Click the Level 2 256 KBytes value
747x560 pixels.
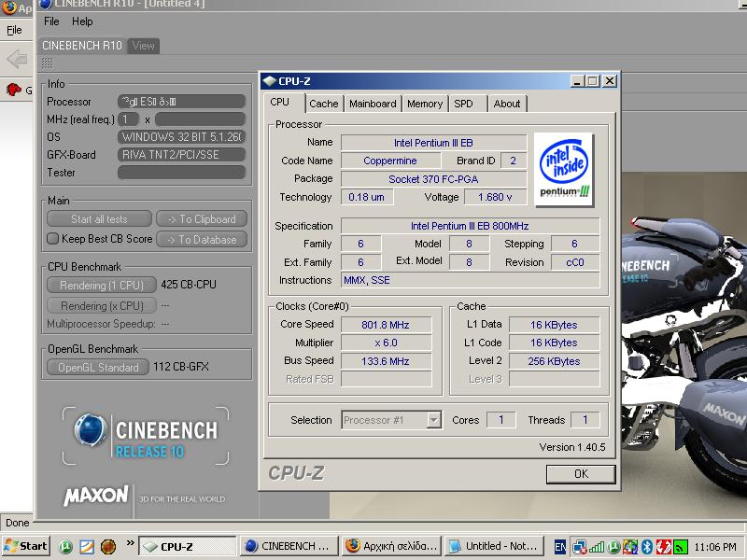coord(554,361)
